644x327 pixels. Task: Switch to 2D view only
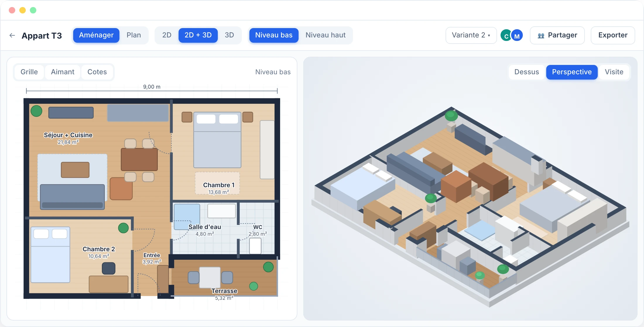(x=167, y=35)
